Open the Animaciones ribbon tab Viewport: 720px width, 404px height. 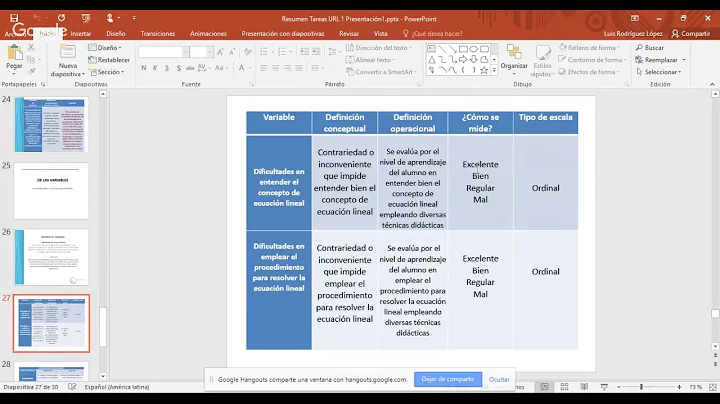208,34
